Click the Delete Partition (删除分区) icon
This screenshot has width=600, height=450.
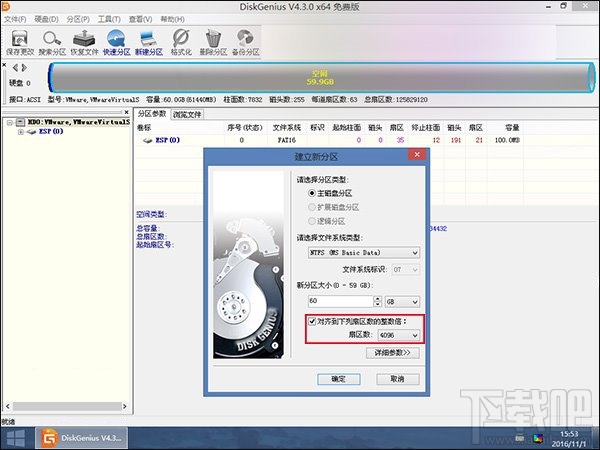(x=213, y=43)
